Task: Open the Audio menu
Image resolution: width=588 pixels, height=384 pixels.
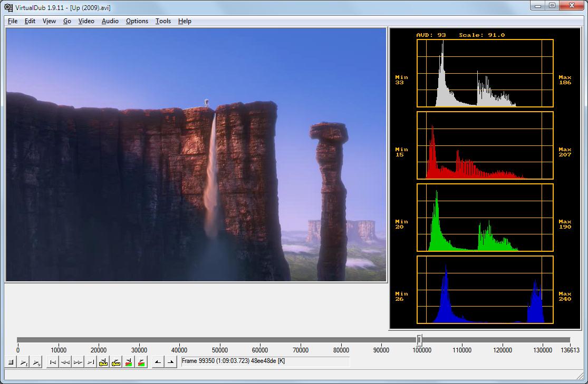Action: 110,21
